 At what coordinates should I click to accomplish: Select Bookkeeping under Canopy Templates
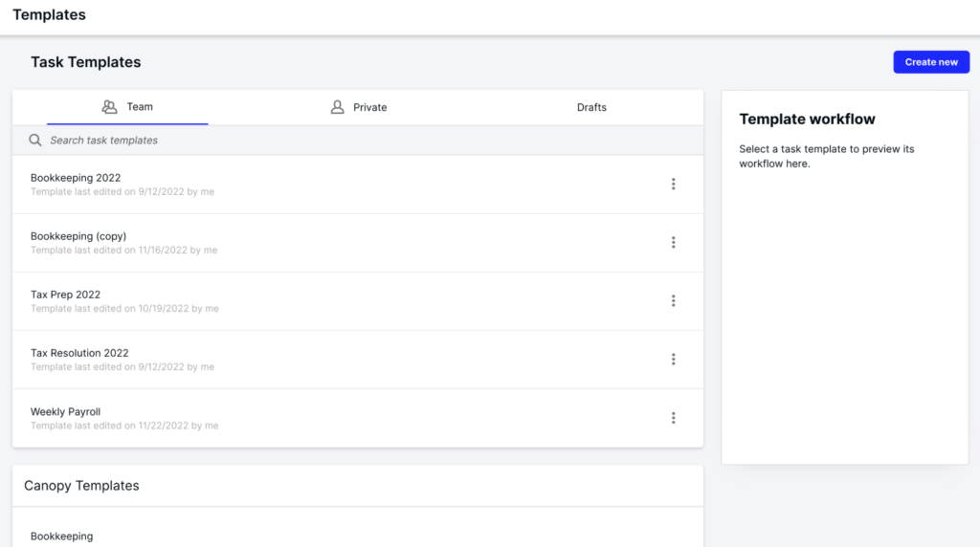click(62, 536)
